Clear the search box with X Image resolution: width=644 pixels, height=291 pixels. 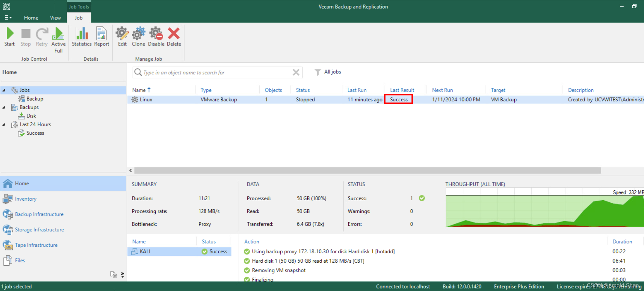[296, 72]
